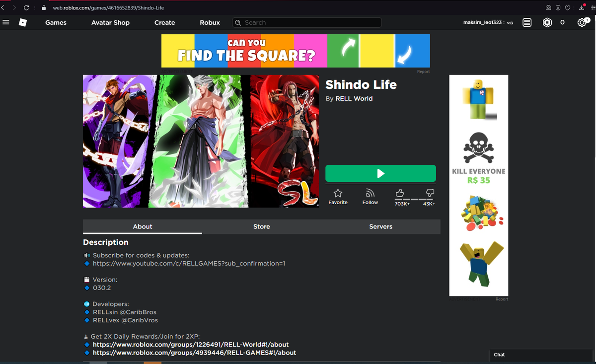Click the Kill Everyone skyscraper ad

tap(479, 185)
